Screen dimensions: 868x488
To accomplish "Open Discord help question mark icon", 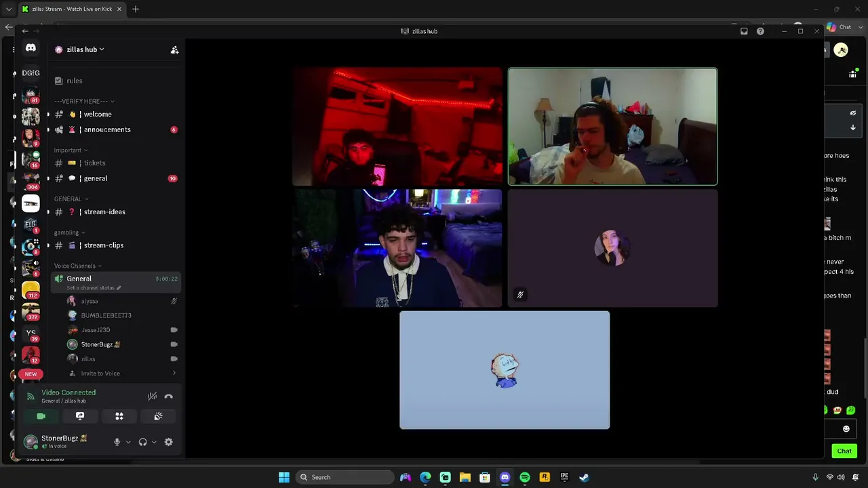I will coord(760,31).
